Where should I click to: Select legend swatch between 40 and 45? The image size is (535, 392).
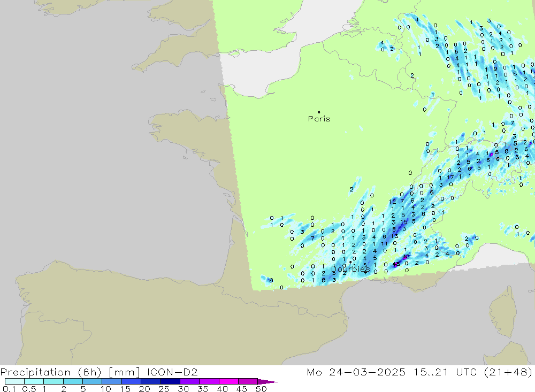(x=228, y=381)
